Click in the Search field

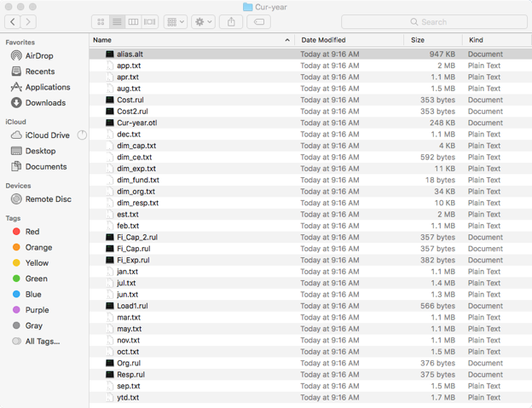click(x=434, y=22)
